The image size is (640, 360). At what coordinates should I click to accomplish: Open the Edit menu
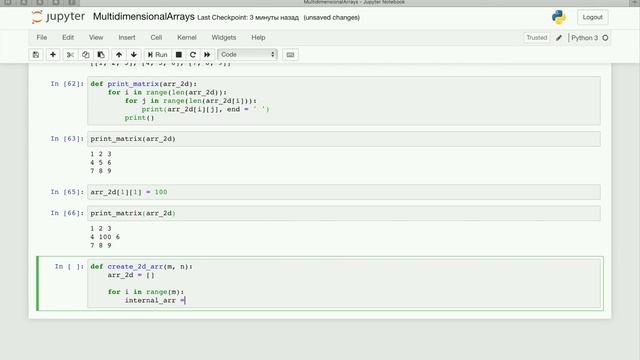point(68,37)
